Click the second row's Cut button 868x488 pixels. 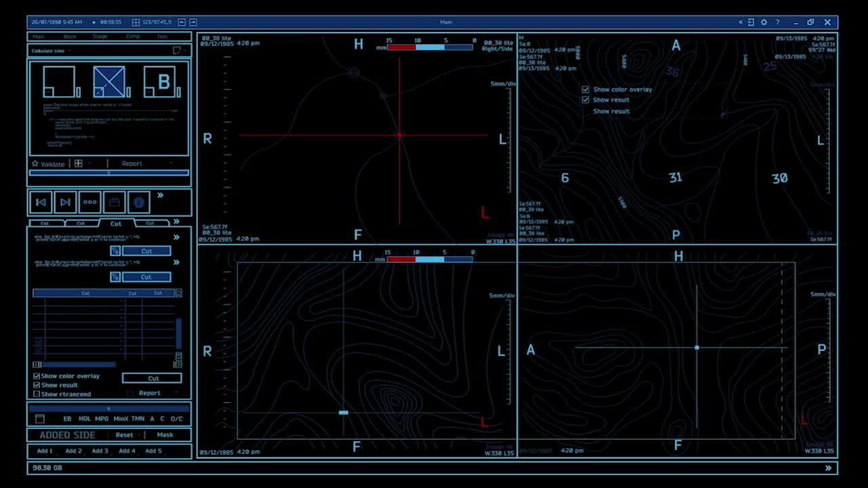146,277
